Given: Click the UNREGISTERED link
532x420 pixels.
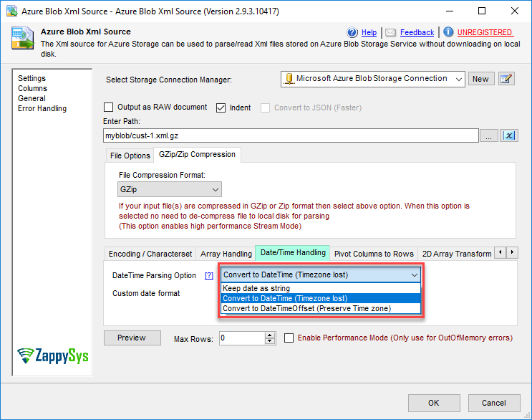Looking at the screenshot, I should pyautogui.click(x=485, y=32).
